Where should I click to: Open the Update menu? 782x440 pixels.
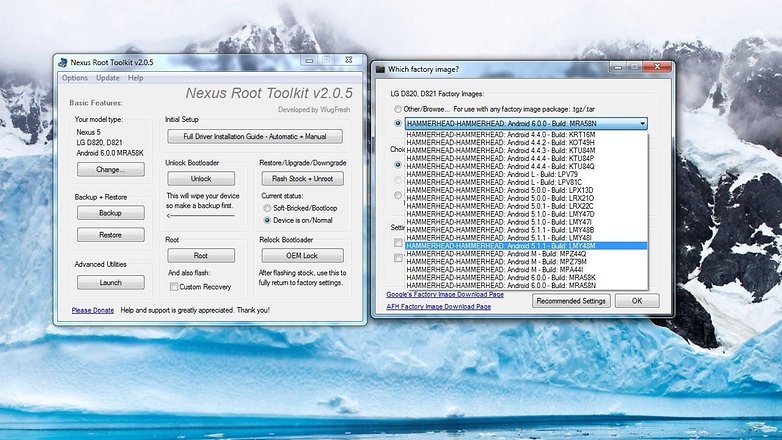108,78
